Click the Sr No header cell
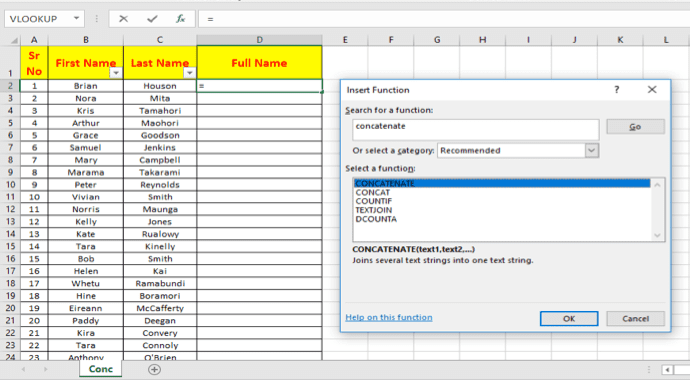Screen dimensions: 690x380 [x=34, y=63]
